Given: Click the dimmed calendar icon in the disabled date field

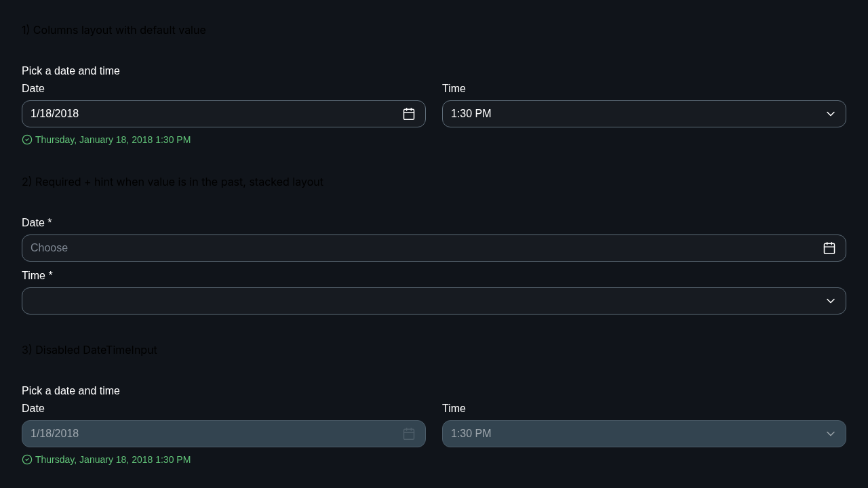Looking at the screenshot, I should click(409, 434).
